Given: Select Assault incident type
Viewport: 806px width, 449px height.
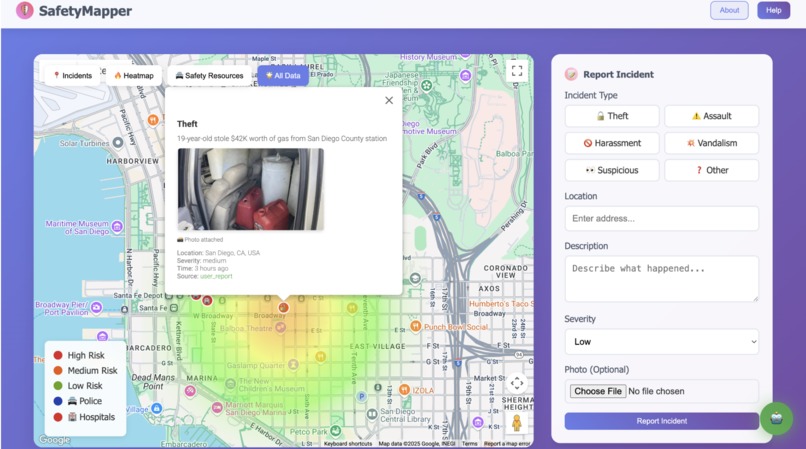Looking at the screenshot, I should pos(711,116).
